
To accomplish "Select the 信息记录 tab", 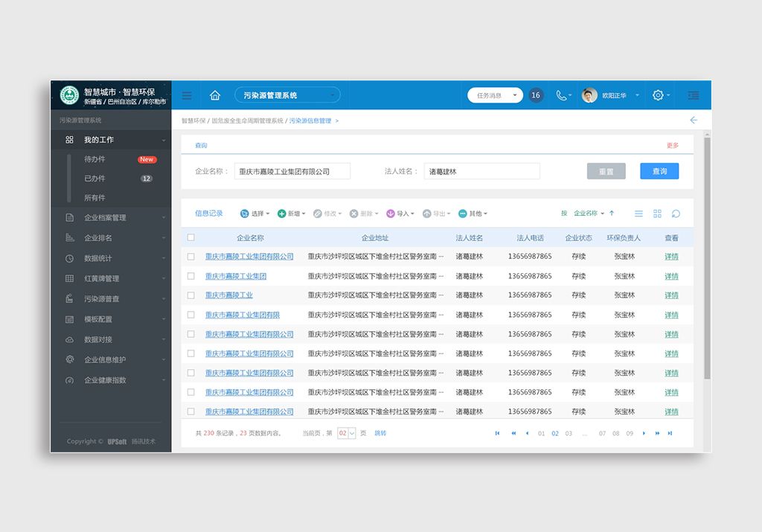I will pos(209,214).
